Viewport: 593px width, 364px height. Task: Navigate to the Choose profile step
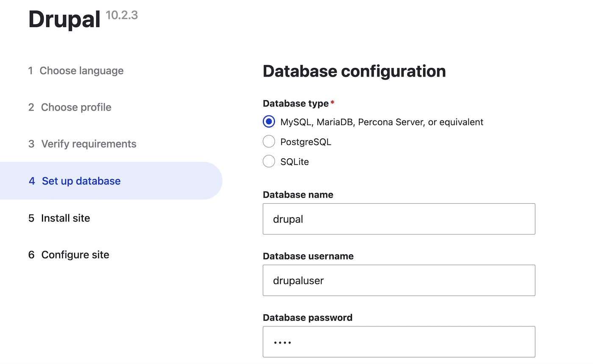tap(76, 107)
